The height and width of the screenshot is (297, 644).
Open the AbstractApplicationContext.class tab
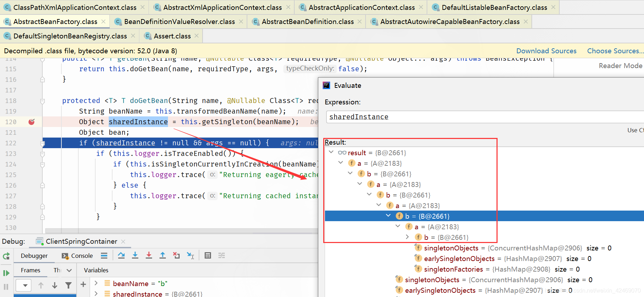tap(361, 7)
